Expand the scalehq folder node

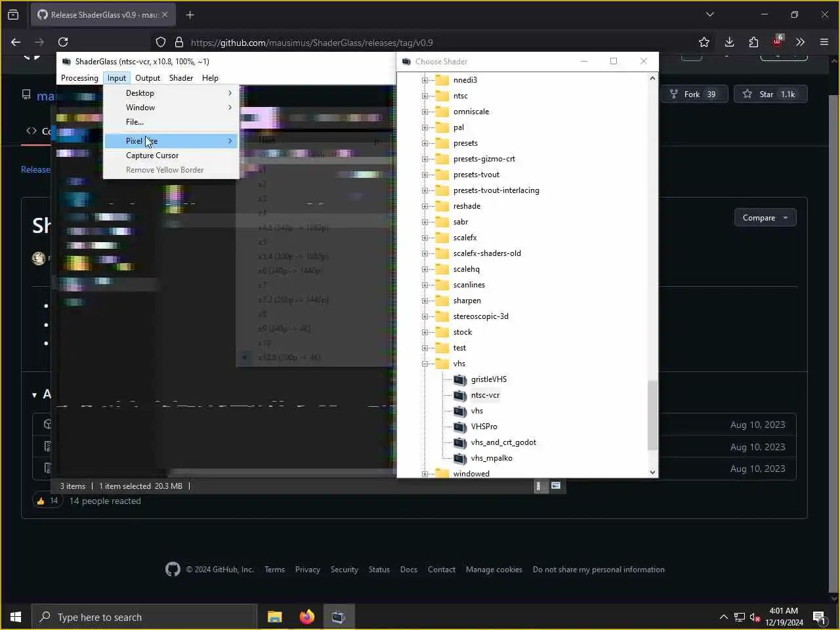tap(425, 269)
